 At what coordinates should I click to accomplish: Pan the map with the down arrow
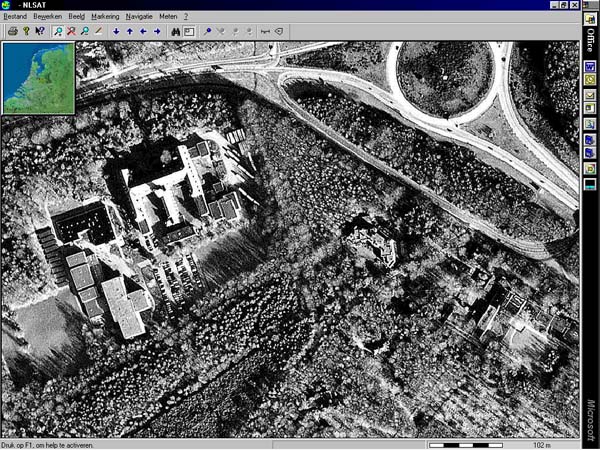pyautogui.click(x=116, y=31)
